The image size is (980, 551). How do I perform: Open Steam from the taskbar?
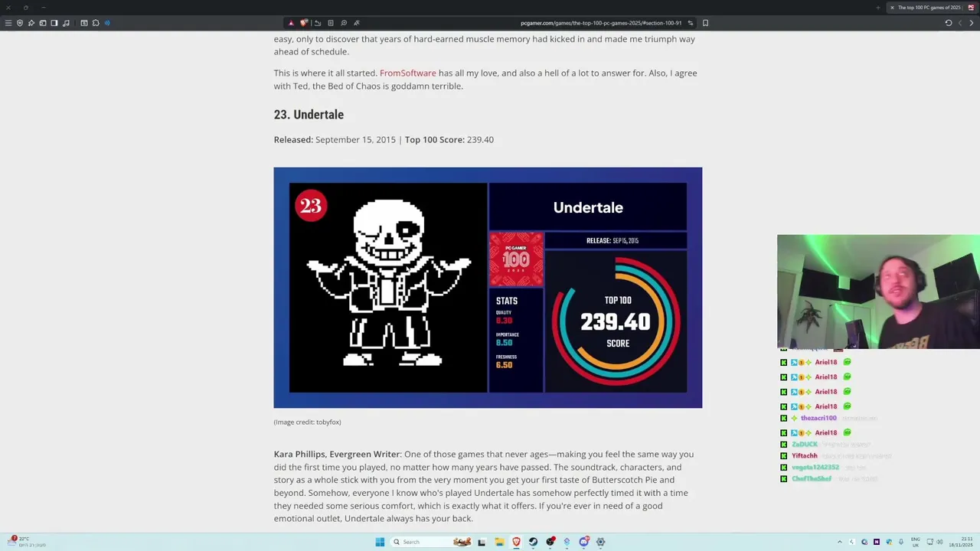coord(533,542)
